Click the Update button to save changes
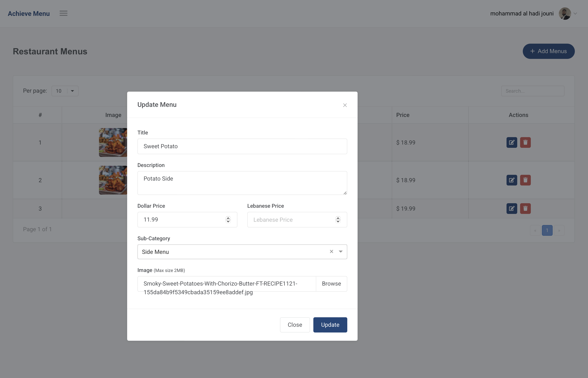The width and height of the screenshot is (588, 378). click(x=330, y=324)
